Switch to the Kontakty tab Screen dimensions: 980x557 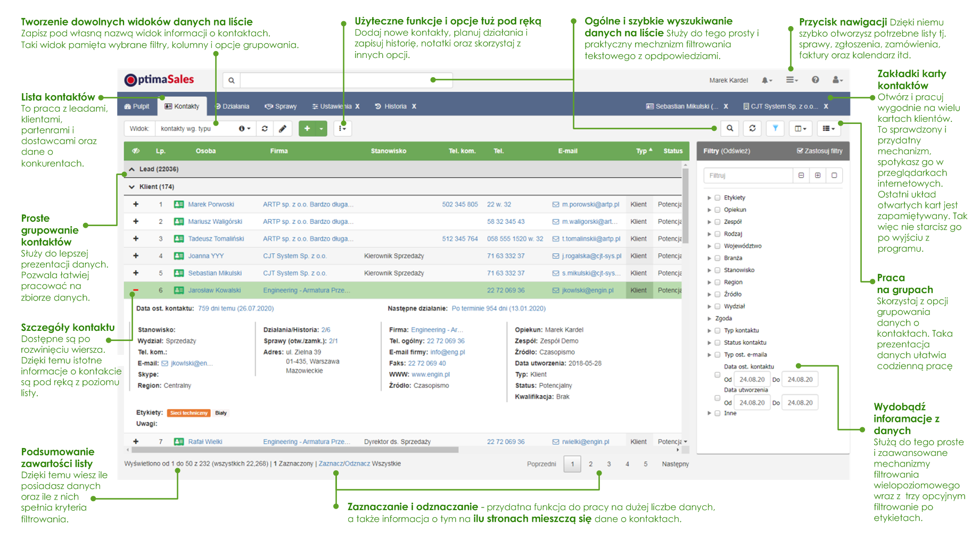[182, 106]
